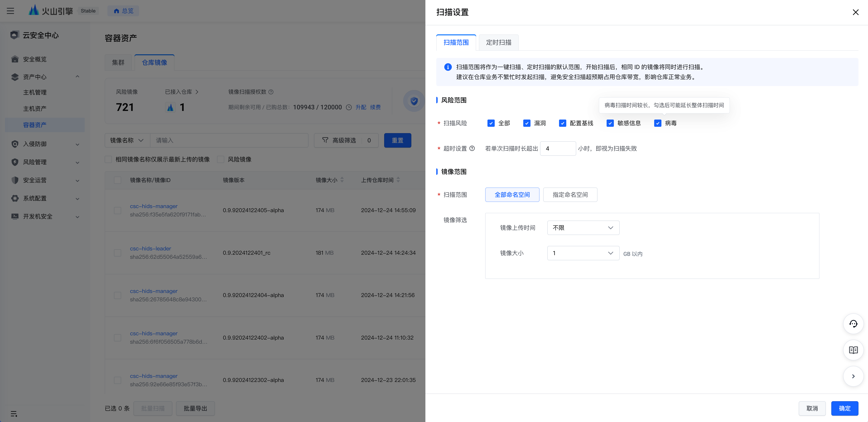Switch to the 定时扫描 tab
Image resolution: width=868 pixels, height=422 pixels.
(x=498, y=42)
